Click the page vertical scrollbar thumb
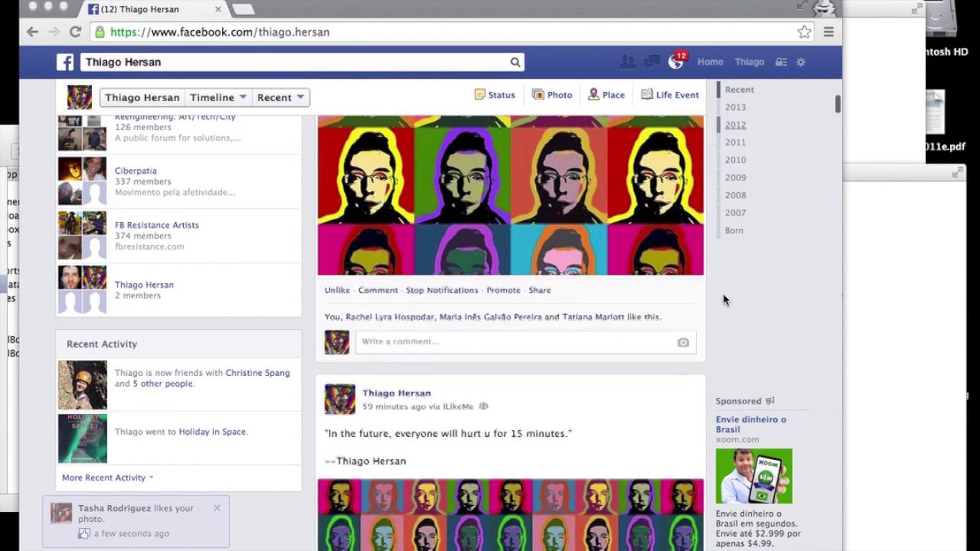980x551 pixels. coord(837,104)
